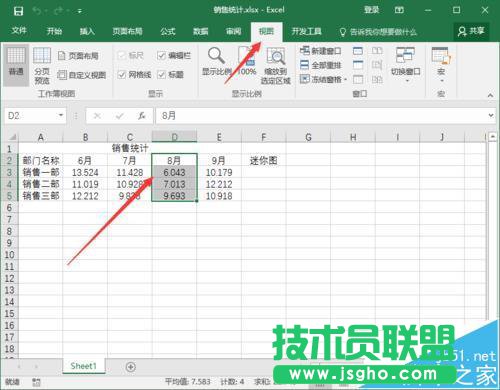Switch to the 开始 Home tab
500x390 pixels.
[54, 31]
